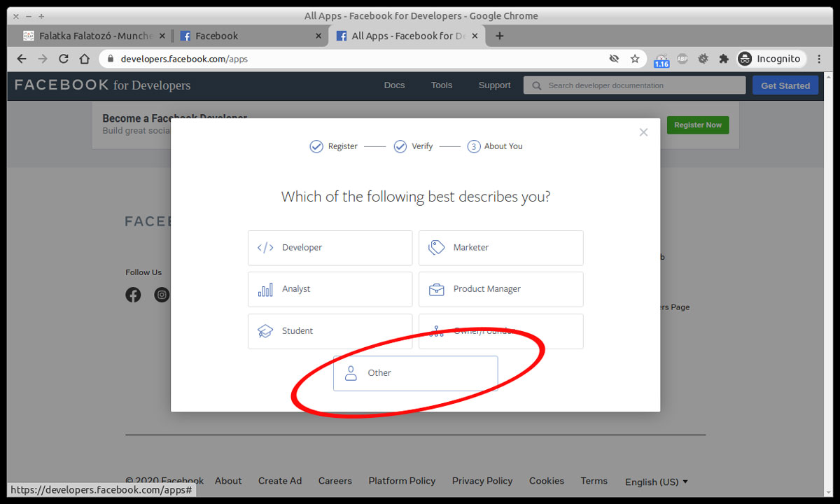Image resolution: width=840 pixels, height=504 pixels.
Task: Expand the English (US) language dropdown
Action: click(x=656, y=482)
